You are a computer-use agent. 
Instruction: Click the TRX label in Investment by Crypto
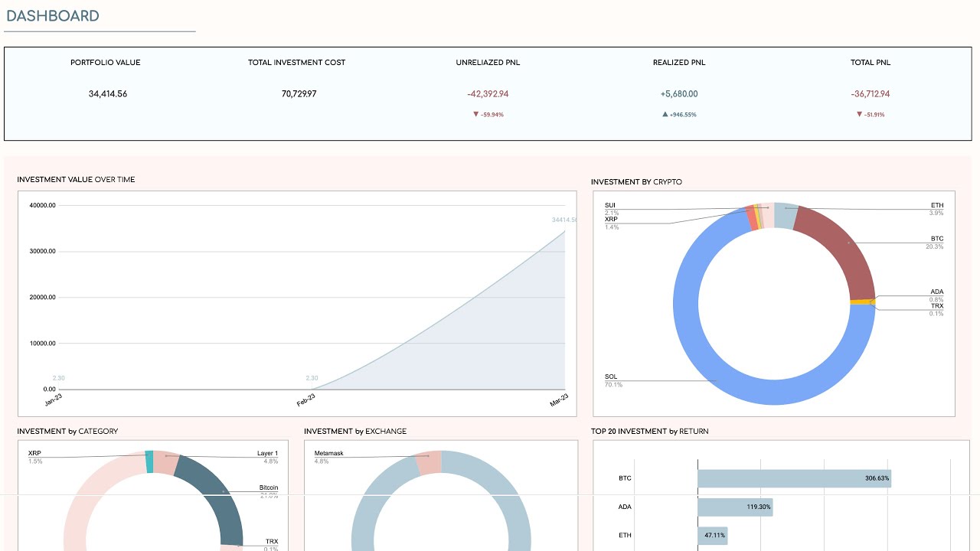937,306
